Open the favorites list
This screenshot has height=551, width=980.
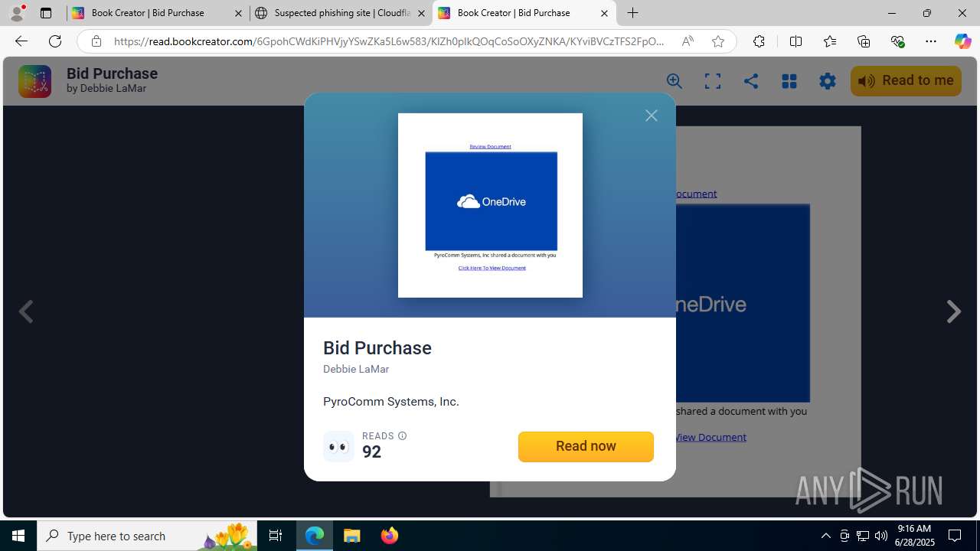(x=830, y=41)
